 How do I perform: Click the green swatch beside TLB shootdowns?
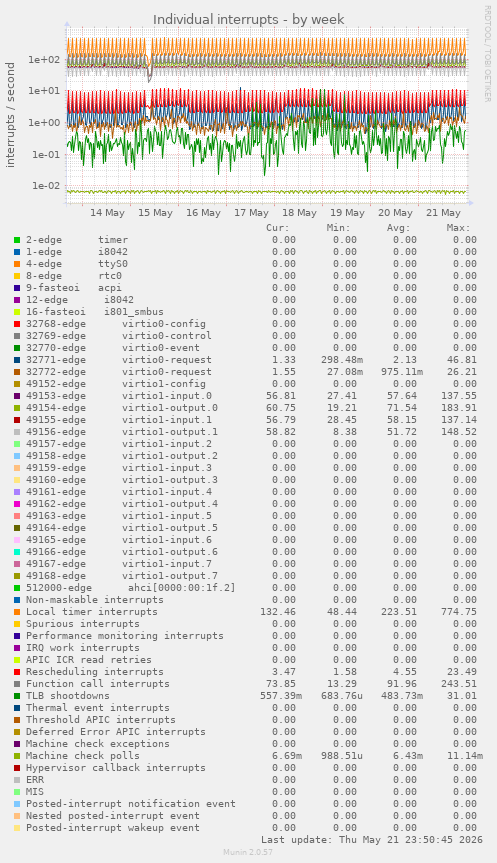17,696
